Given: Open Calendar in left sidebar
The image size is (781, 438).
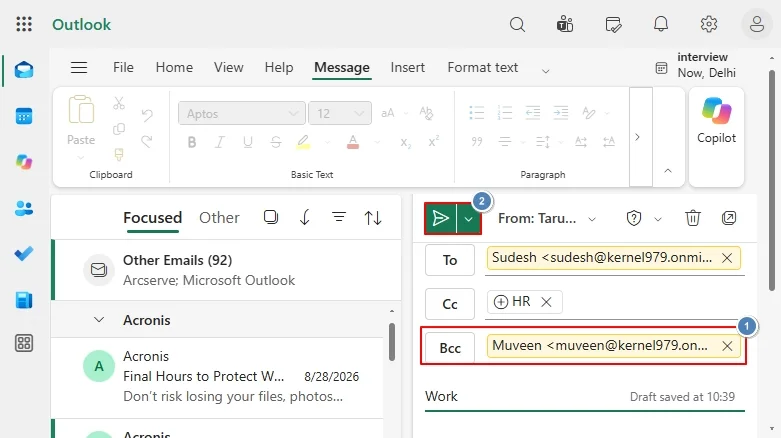Looking at the screenshot, I should pos(24,116).
